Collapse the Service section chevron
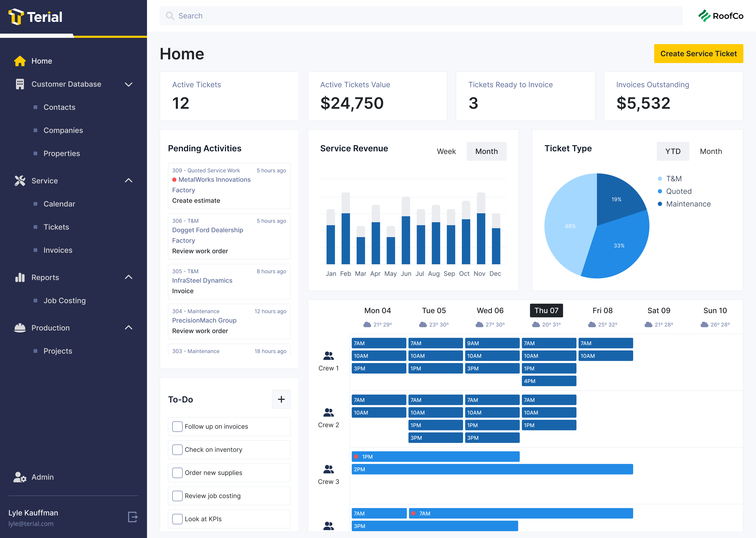 pos(128,180)
